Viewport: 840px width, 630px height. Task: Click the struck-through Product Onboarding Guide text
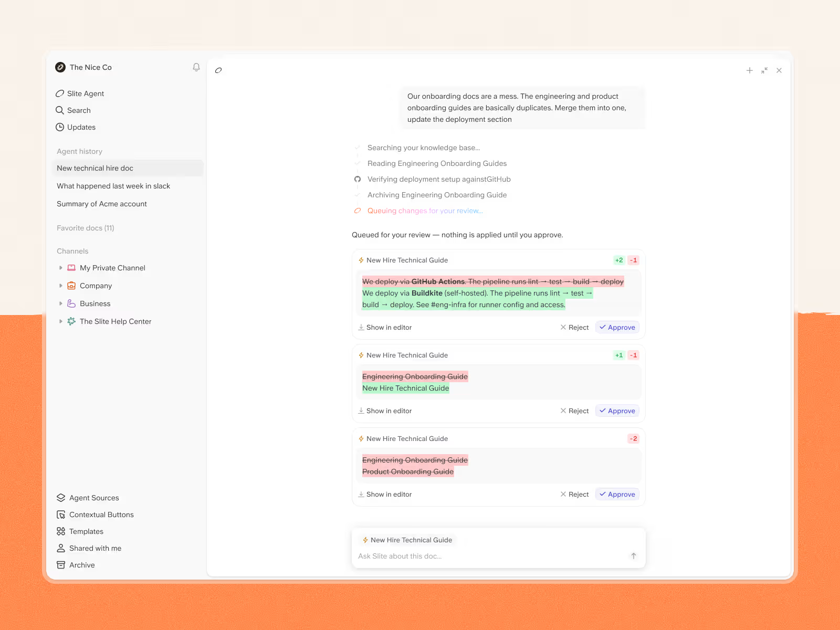pyautogui.click(x=408, y=471)
